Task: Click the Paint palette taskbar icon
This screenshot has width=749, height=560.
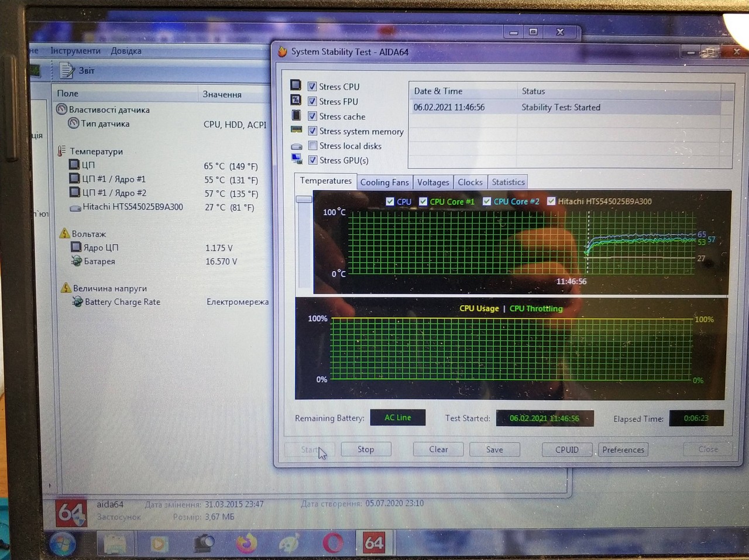Action: pos(289,544)
